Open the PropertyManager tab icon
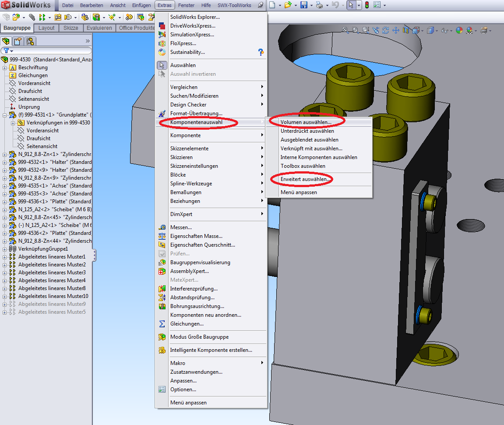This screenshot has height=425, width=504. point(18,41)
